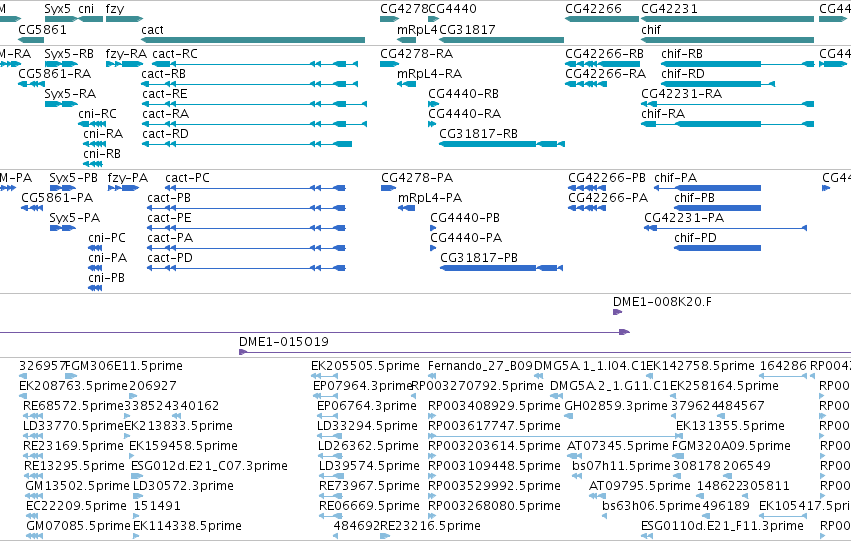Select transcript cact-RB
Image resolution: width=851 pixels, height=541 pixels.
pyautogui.click(x=250, y=84)
